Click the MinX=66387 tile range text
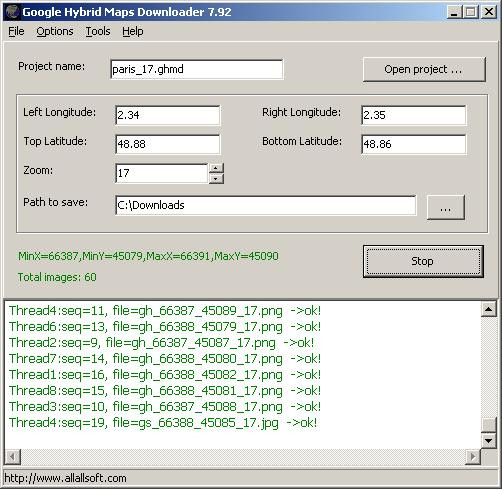Viewport: 502px width, 489px height. point(148,256)
